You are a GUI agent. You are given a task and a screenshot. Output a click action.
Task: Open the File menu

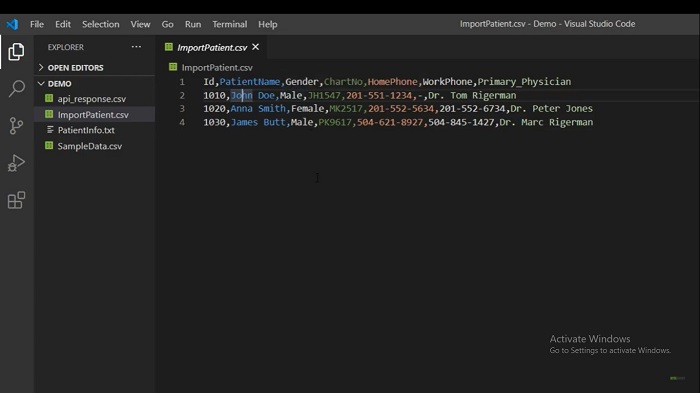37,24
